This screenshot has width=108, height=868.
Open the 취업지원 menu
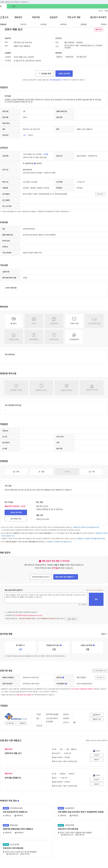pyautogui.click(x=36, y=17)
